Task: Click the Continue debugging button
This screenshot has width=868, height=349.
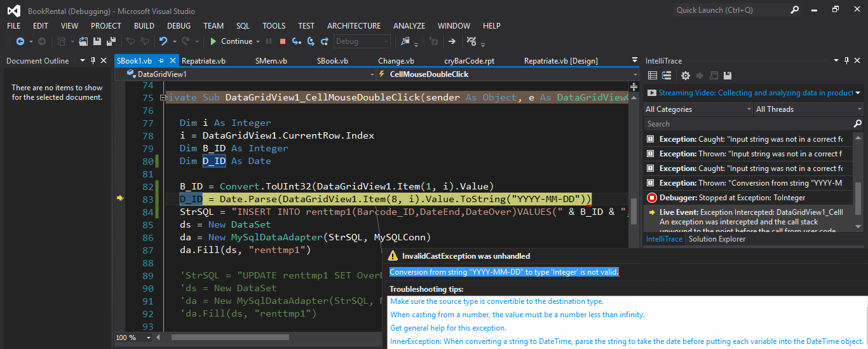Action: pos(233,41)
